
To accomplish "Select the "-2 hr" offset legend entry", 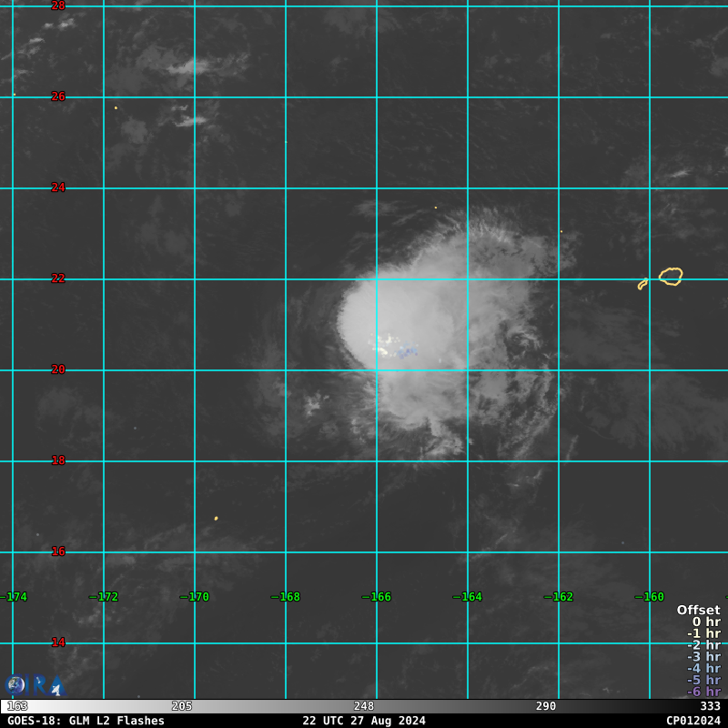I will click(703, 645).
